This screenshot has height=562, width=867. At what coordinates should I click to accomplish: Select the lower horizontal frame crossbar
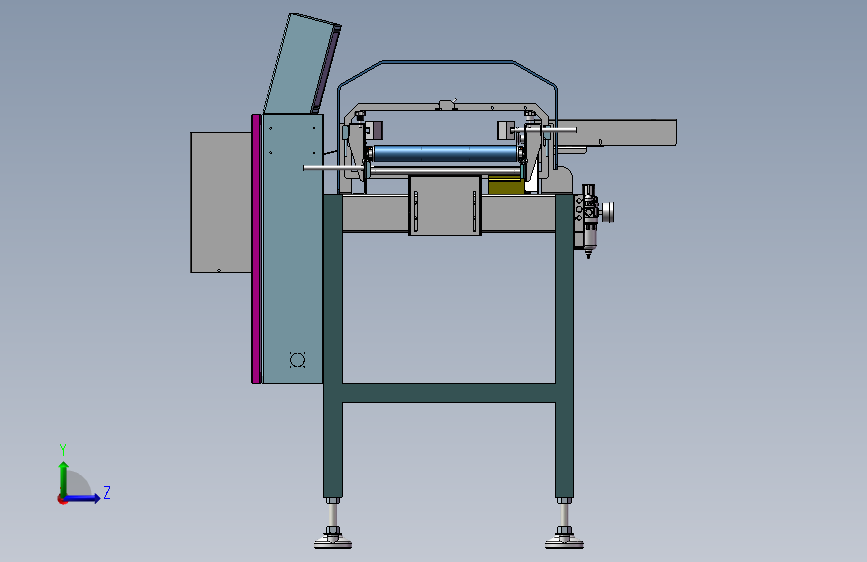449,393
